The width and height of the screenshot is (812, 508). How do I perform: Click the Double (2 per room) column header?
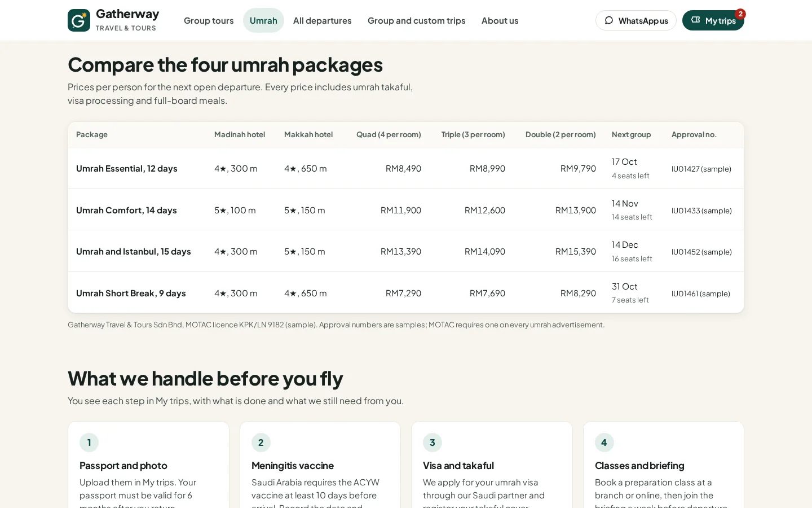(x=561, y=134)
